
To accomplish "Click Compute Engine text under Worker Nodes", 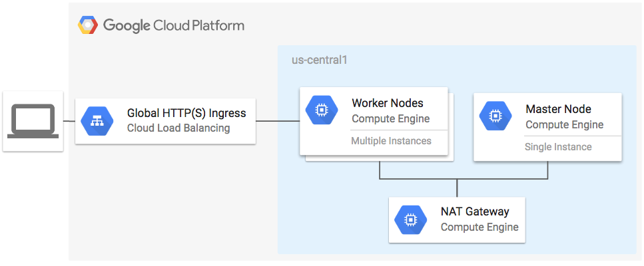I will coord(390,119).
